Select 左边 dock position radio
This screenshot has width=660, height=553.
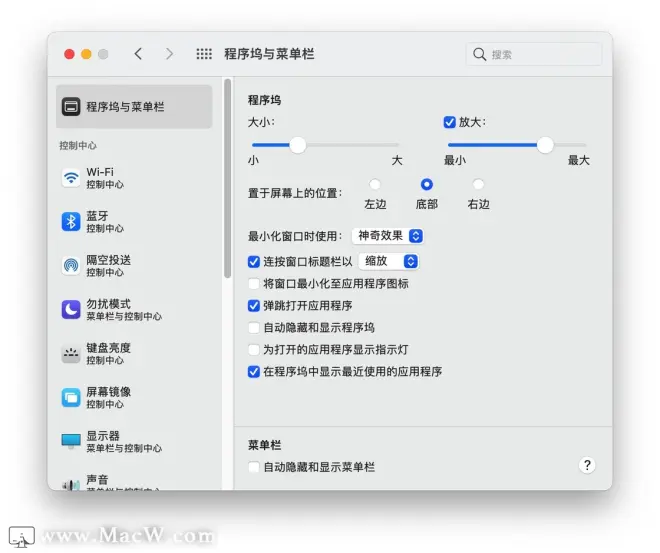point(375,184)
